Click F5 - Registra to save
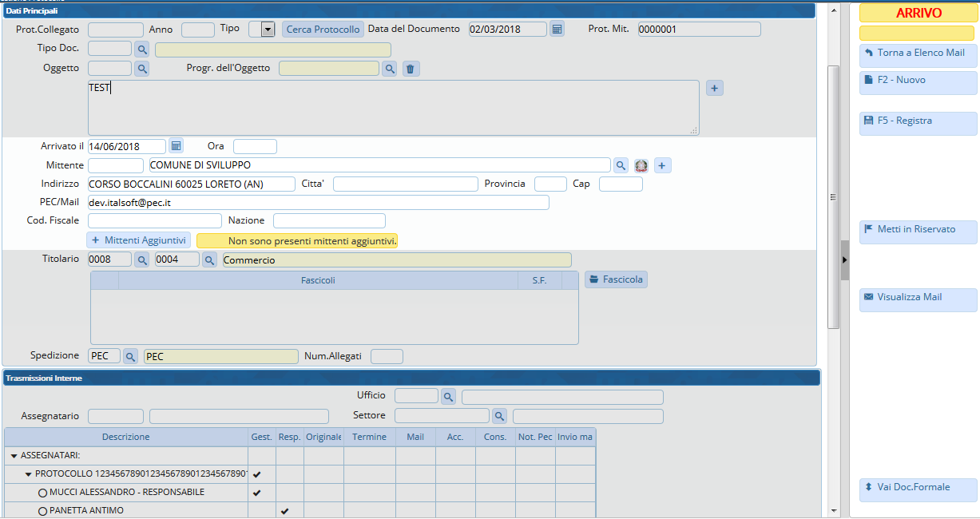Image resolution: width=980 pixels, height=519 pixels. [x=918, y=121]
